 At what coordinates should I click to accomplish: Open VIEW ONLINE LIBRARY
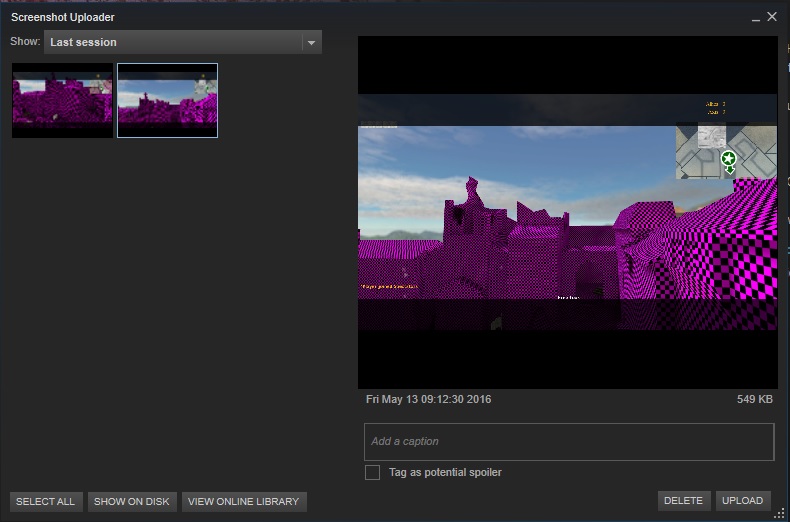tap(244, 502)
